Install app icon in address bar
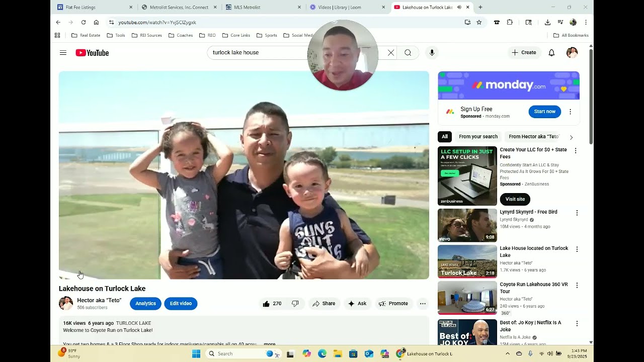Screen dimensions: 644x362 point(468,22)
